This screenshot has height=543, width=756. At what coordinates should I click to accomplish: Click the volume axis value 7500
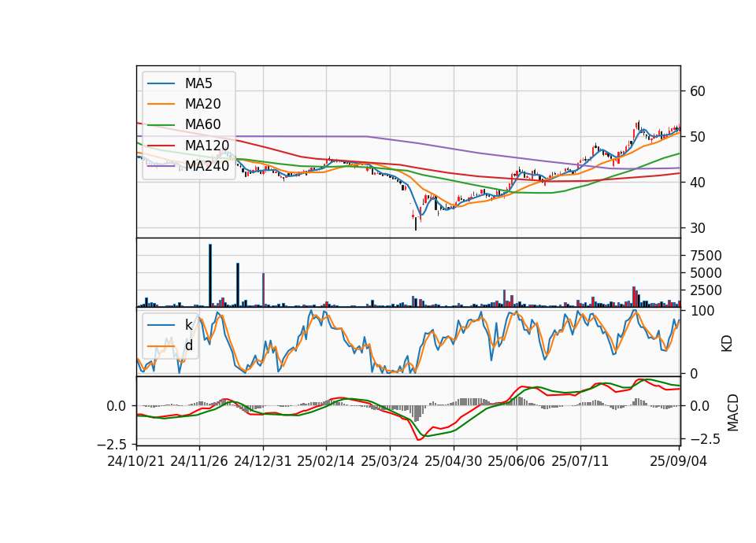(706, 255)
